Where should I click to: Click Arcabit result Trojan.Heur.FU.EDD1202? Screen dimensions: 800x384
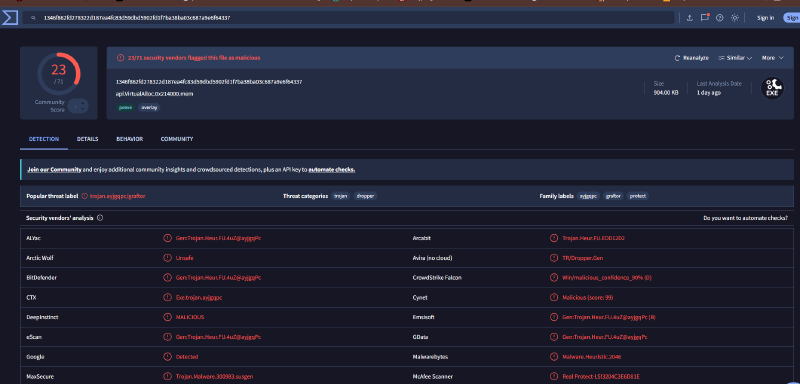593,238
